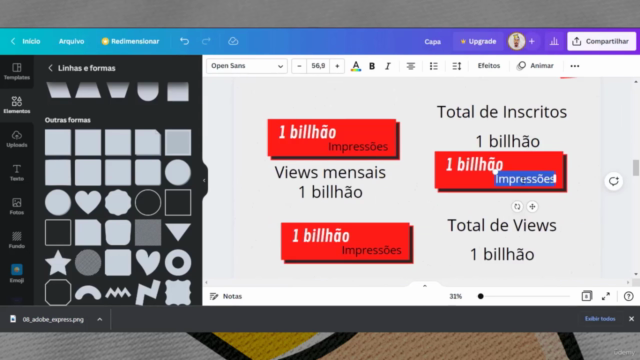Close the downloads bar

coord(631,319)
